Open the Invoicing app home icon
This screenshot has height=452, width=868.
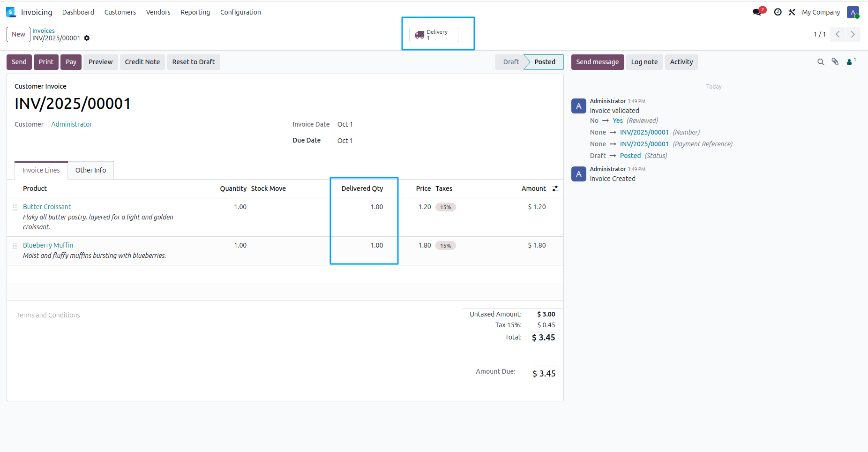(11, 12)
